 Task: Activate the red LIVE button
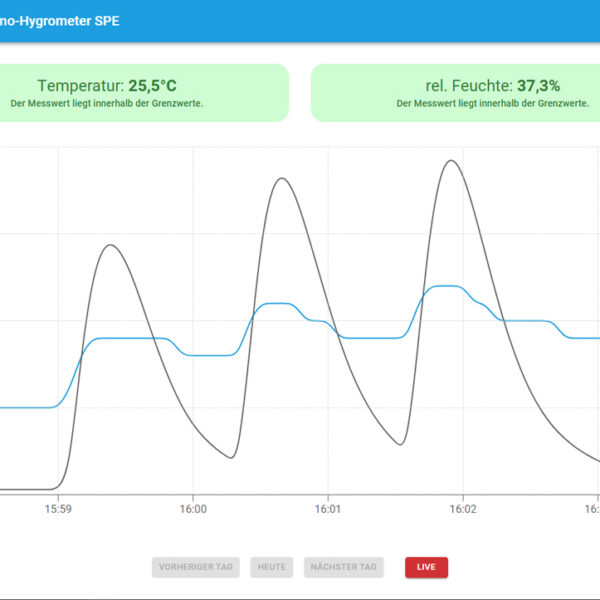(426, 567)
